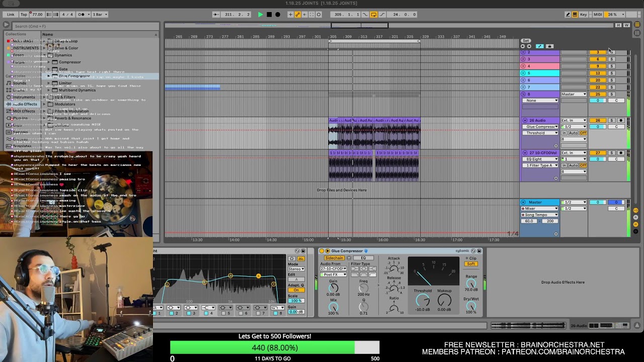Arm the 26 Audio track for recording
This screenshot has width=644, height=362.
click(x=620, y=121)
